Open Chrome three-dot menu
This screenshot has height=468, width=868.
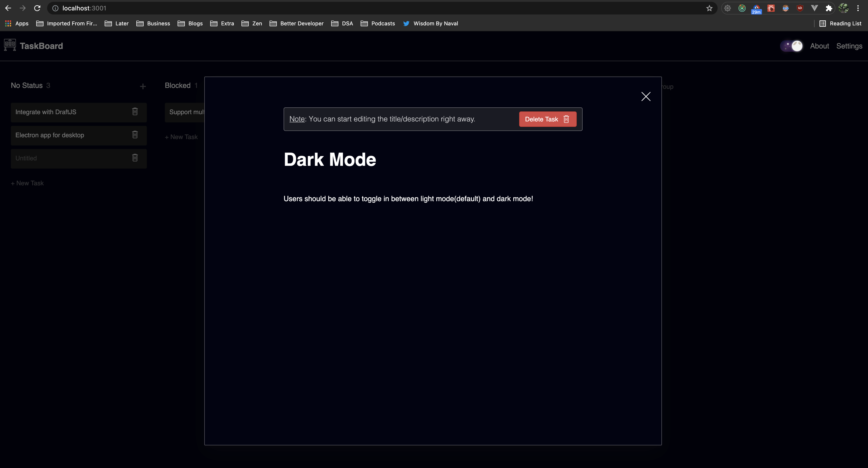pos(858,8)
